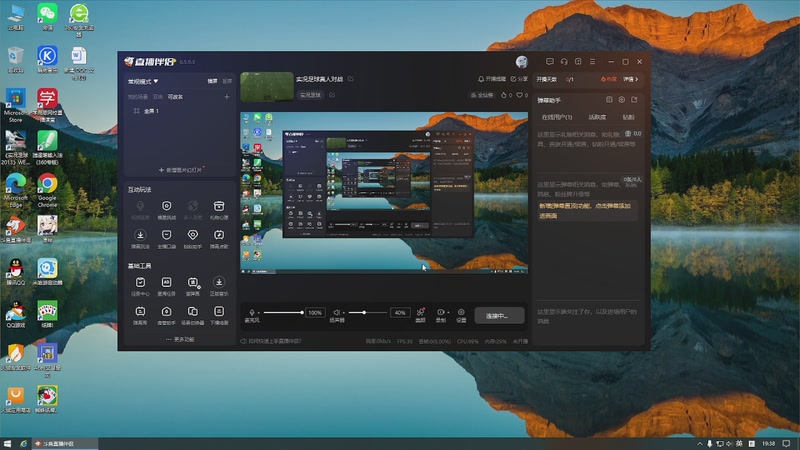Click the 40% speaker volume field
Viewport: 800px width, 450px height.
pos(399,312)
